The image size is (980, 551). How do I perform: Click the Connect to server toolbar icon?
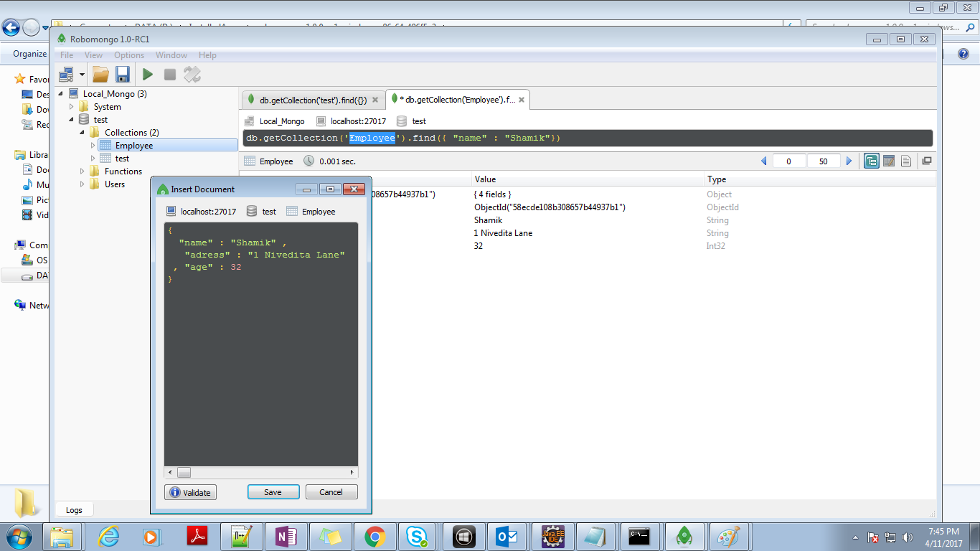[x=67, y=74]
